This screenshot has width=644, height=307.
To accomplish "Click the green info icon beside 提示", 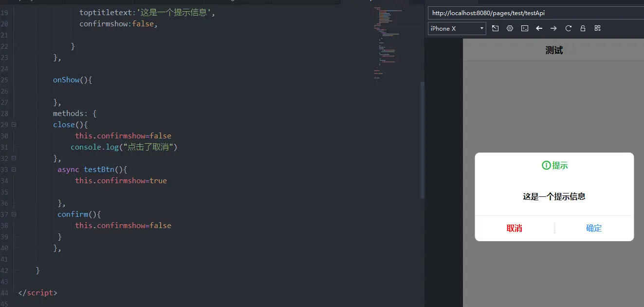I will point(546,166).
